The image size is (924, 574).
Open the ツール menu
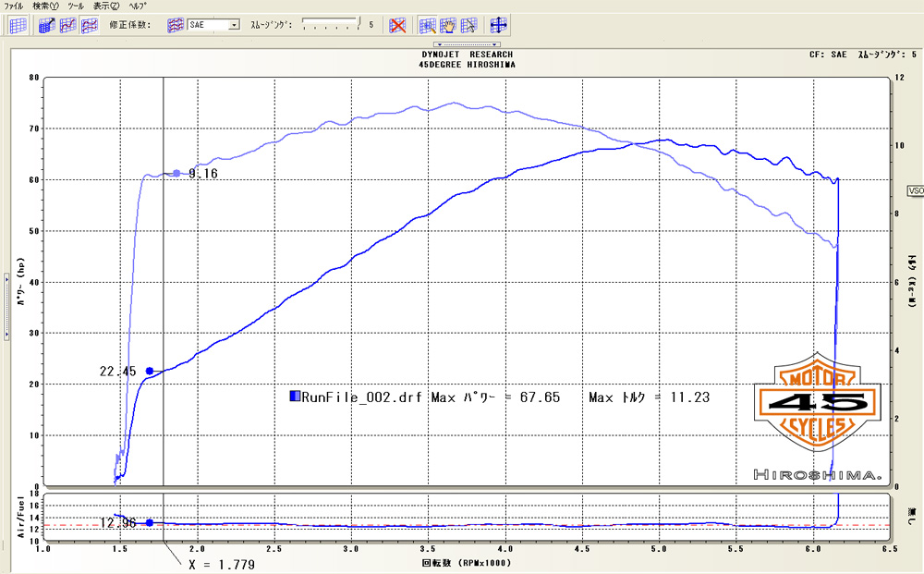pyautogui.click(x=75, y=6)
